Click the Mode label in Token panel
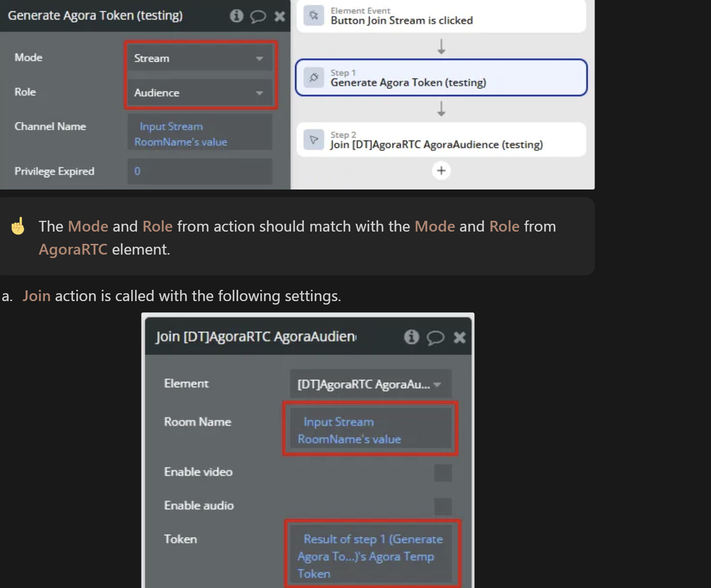The width and height of the screenshot is (711, 588). pos(28,57)
